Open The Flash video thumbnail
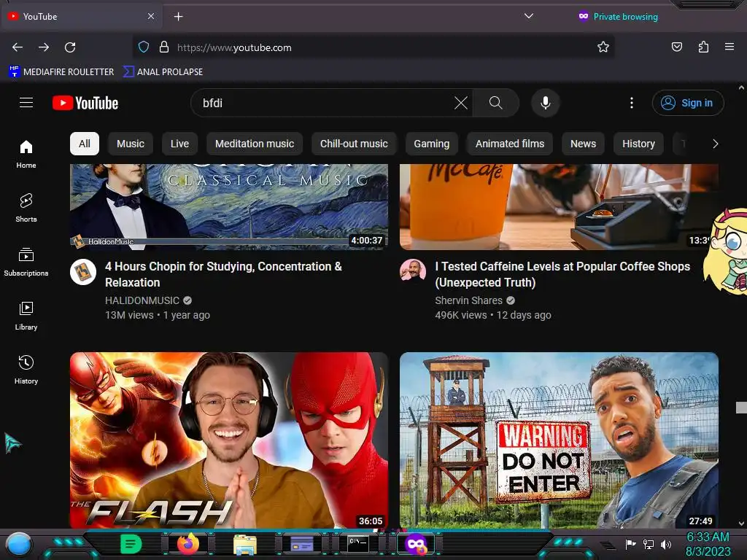The image size is (747, 560). pos(229,440)
